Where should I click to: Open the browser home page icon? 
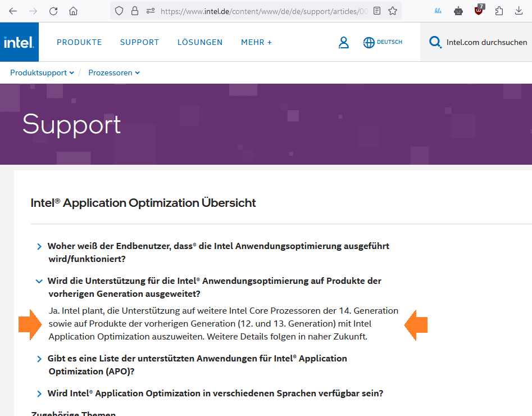73,11
